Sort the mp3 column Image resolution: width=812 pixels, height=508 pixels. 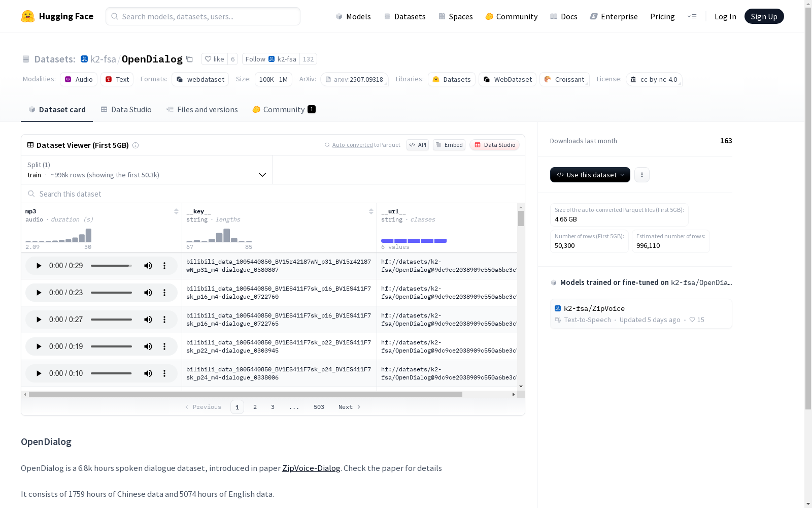(176, 211)
